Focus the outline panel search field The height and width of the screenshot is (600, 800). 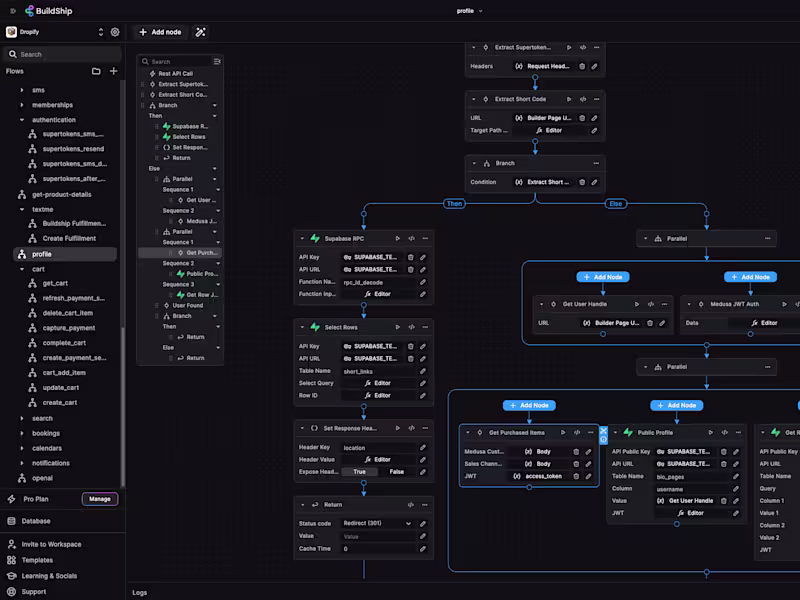coord(176,61)
